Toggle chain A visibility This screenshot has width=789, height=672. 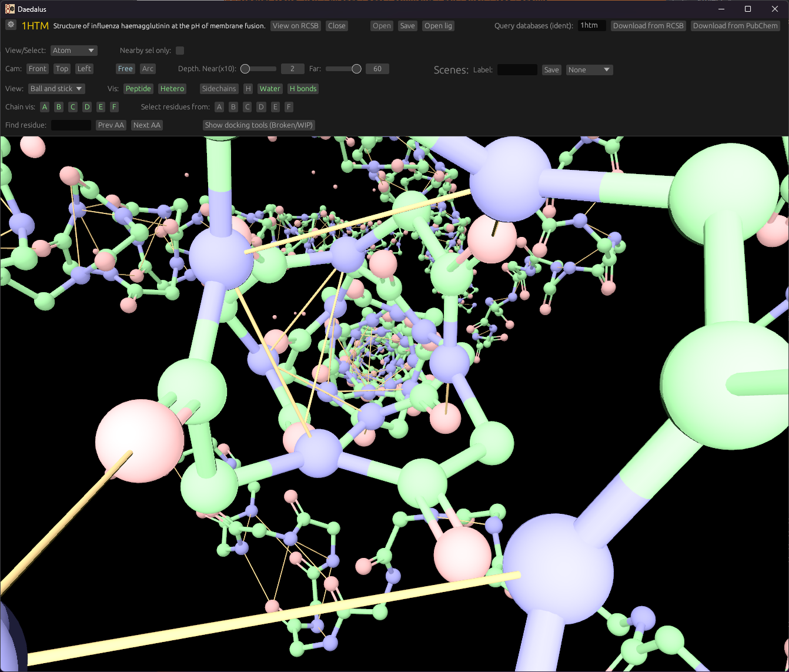pyautogui.click(x=45, y=107)
